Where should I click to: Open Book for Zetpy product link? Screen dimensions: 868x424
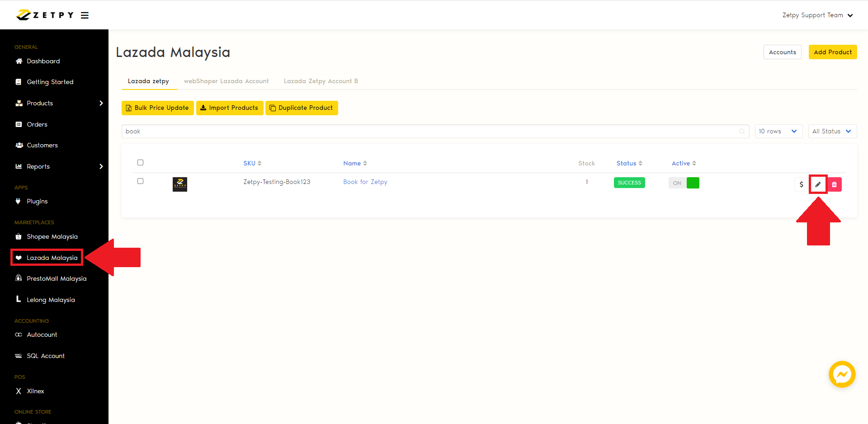(x=365, y=182)
